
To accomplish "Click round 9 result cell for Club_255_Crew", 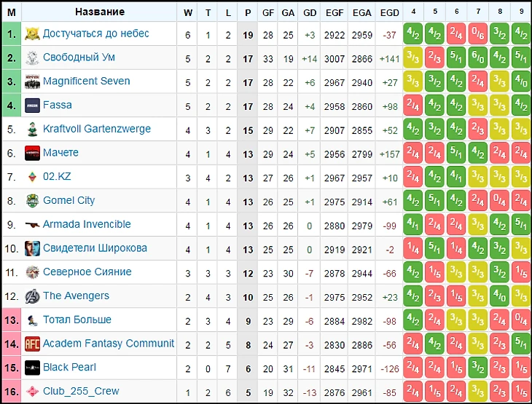I will [x=521, y=391].
